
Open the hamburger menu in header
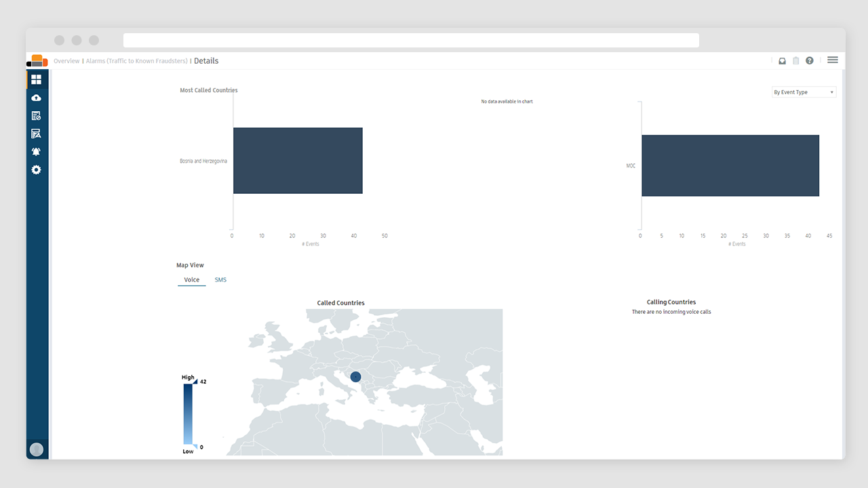tap(833, 60)
